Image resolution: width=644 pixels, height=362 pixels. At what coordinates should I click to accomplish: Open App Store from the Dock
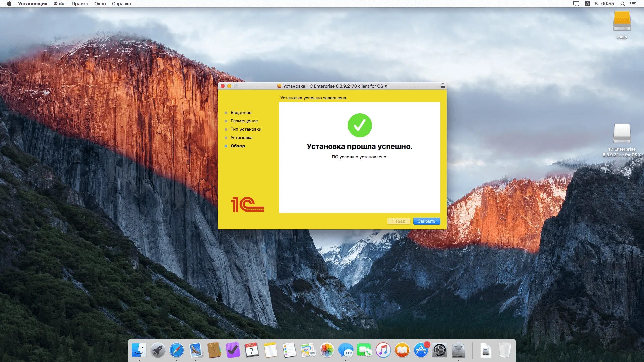(x=421, y=350)
